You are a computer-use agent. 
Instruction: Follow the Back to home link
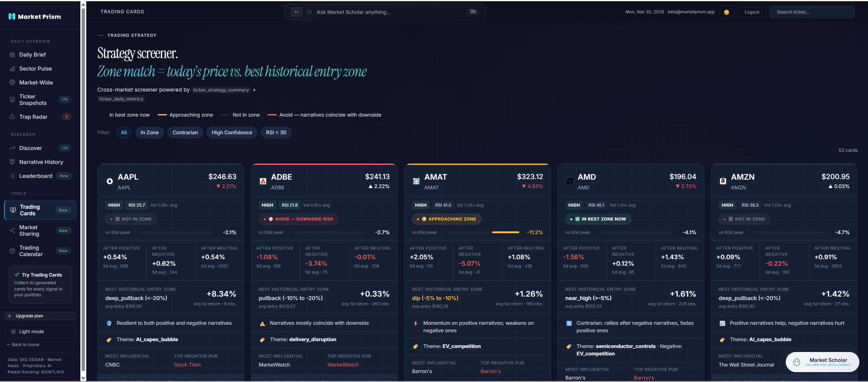23,345
